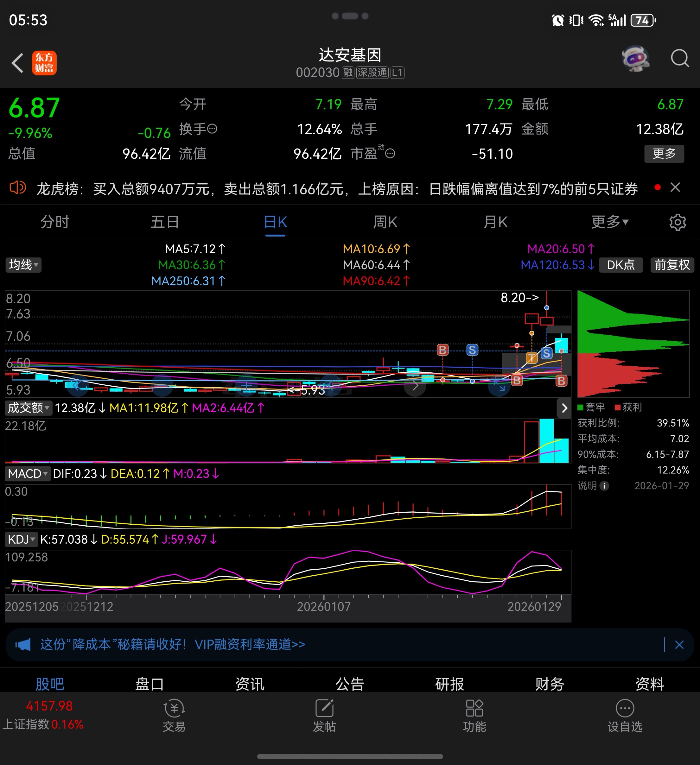Viewport: 700px width, 765px height.
Task: Dismiss the 龙虎榜 news ticker
Action: coord(675,187)
